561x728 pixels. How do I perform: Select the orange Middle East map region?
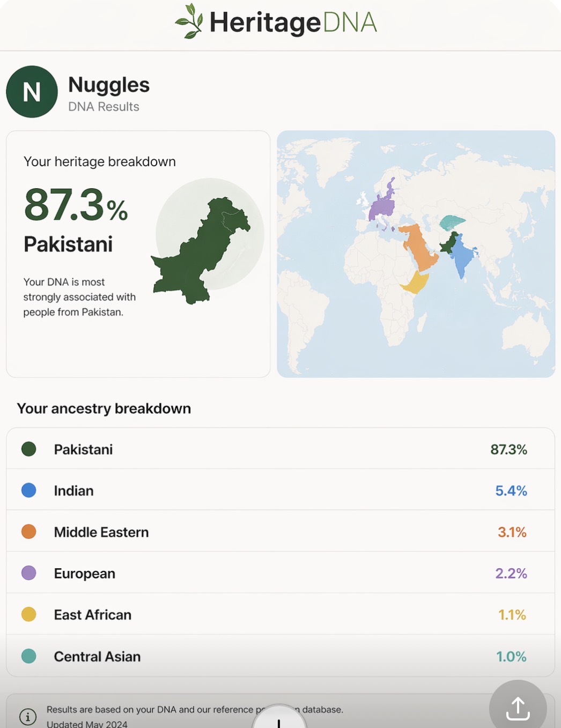[x=419, y=247]
